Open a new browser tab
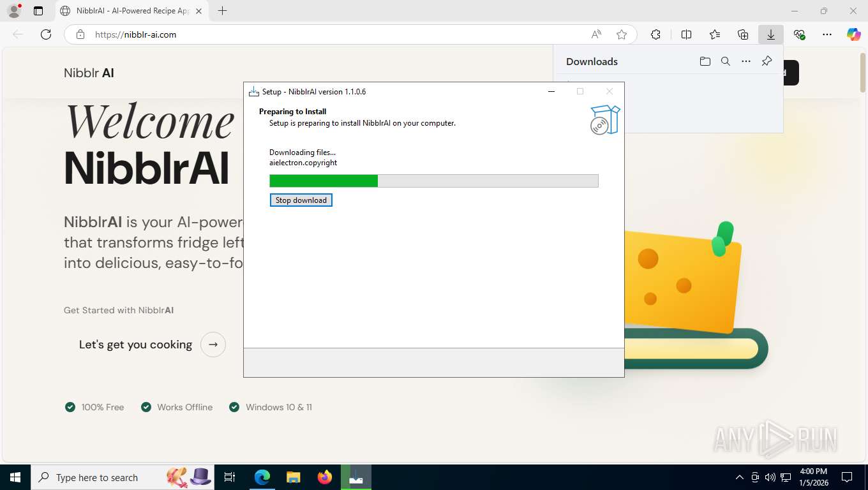 coord(222,11)
